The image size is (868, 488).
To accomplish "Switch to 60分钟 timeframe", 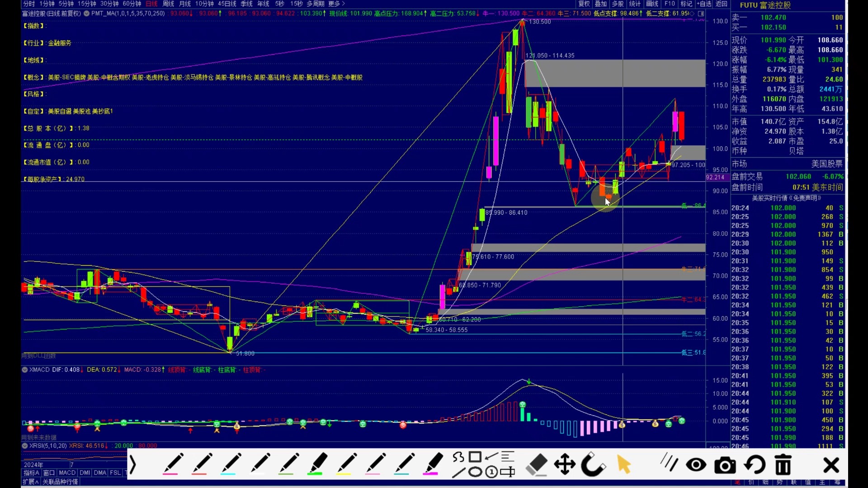I will 132,4.
